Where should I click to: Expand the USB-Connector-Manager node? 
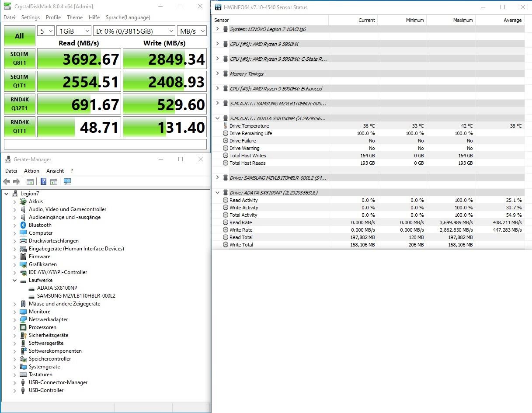pyautogui.click(x=14, y=382)
